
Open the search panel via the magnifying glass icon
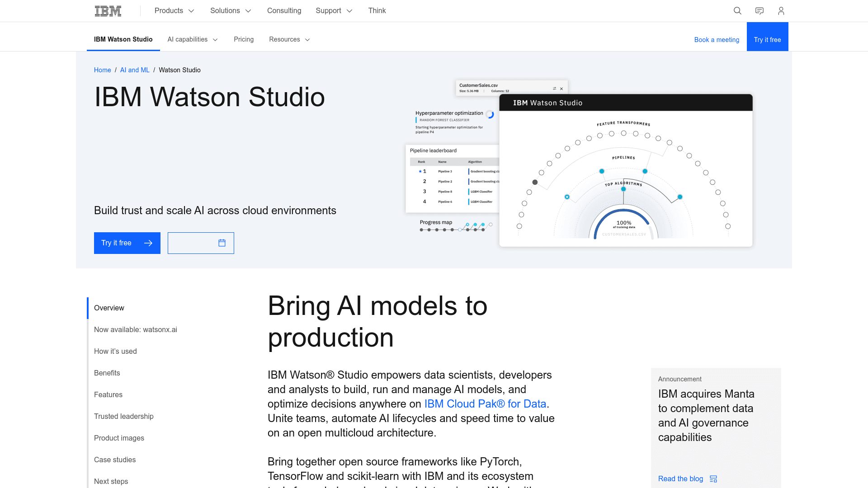click(737, 10)
